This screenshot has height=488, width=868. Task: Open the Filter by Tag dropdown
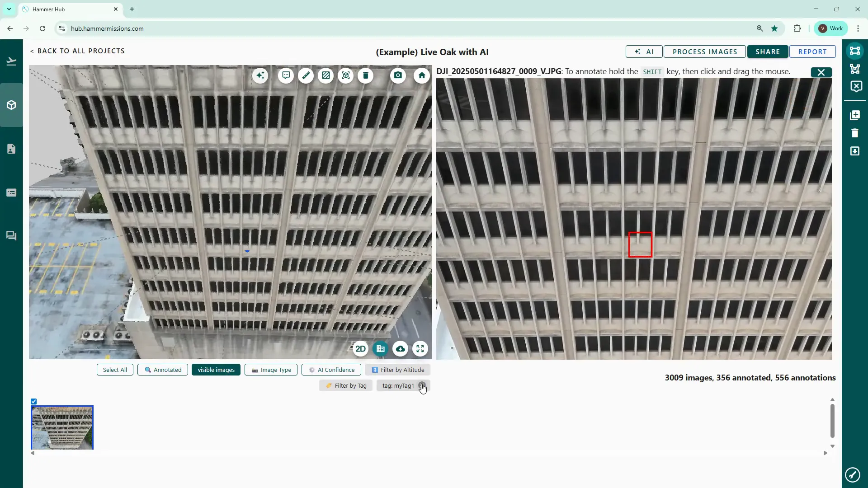pos(346,386)
